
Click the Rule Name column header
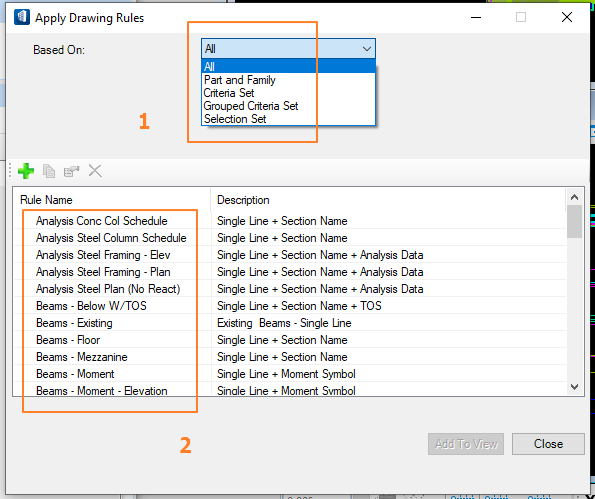pyautogui.click(x=112, y=200)
